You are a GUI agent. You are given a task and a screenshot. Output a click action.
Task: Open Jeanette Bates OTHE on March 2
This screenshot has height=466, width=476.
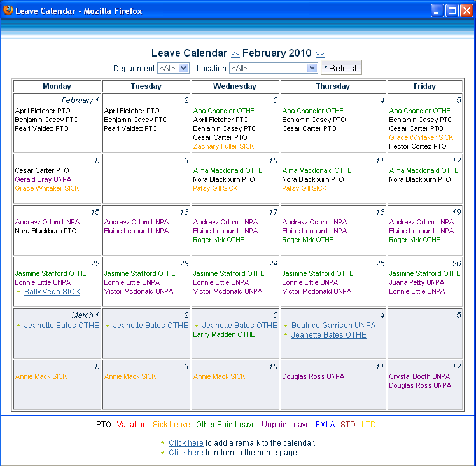click(x=150, y=326)
